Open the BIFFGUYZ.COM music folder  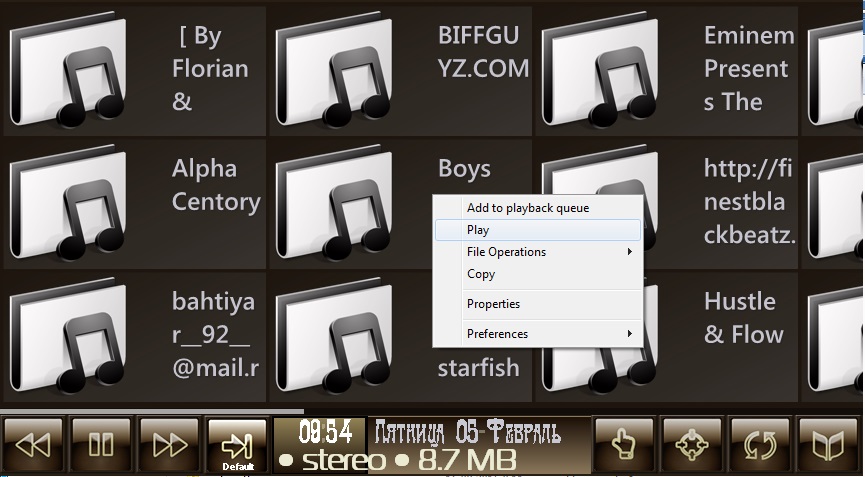point(334,70)
